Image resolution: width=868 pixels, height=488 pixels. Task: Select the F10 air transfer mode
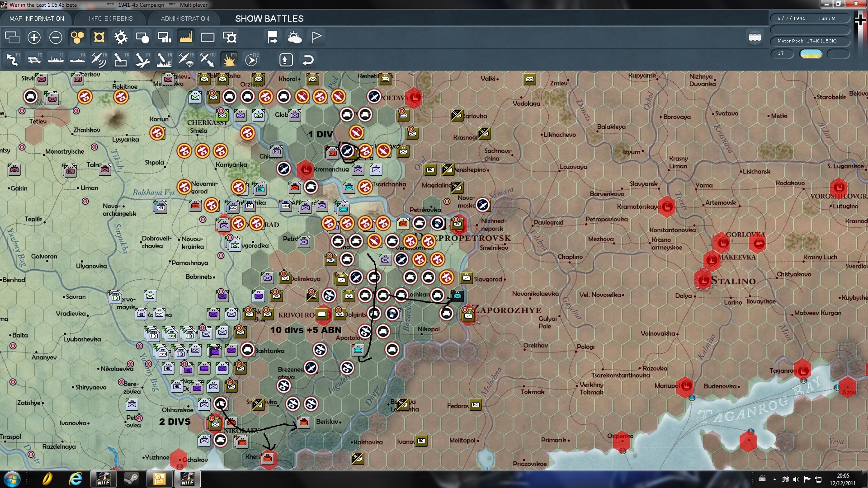(208, 60)
